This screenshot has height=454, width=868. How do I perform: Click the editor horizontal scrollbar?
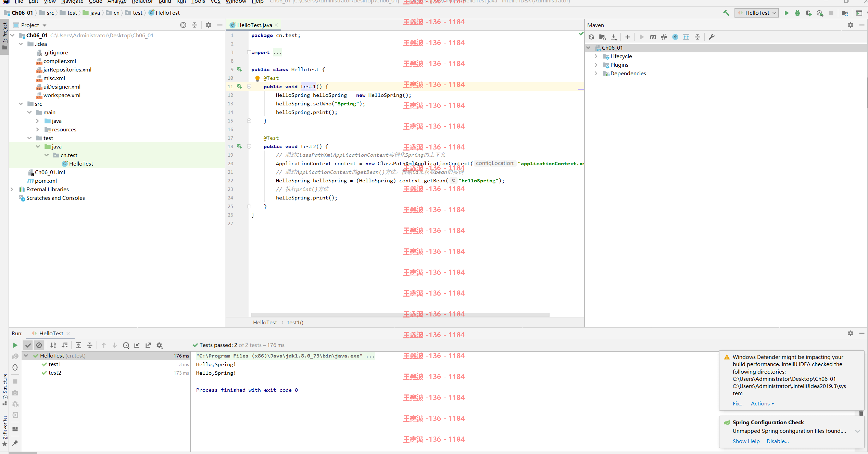(x=400, y=314)
